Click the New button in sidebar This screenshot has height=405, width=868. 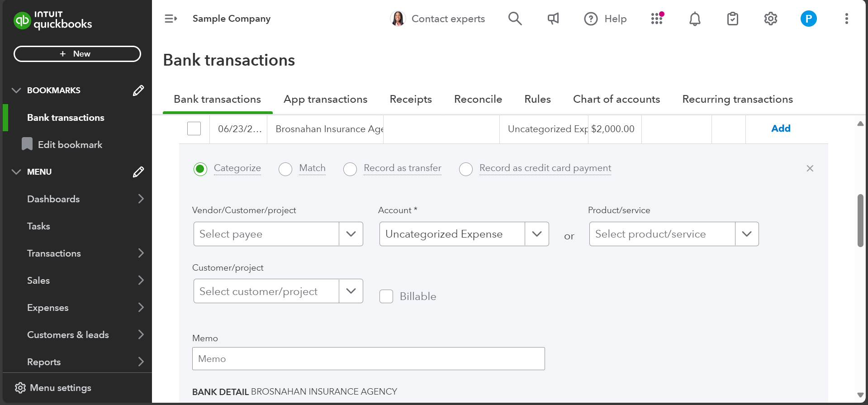[x=77, y=54]
